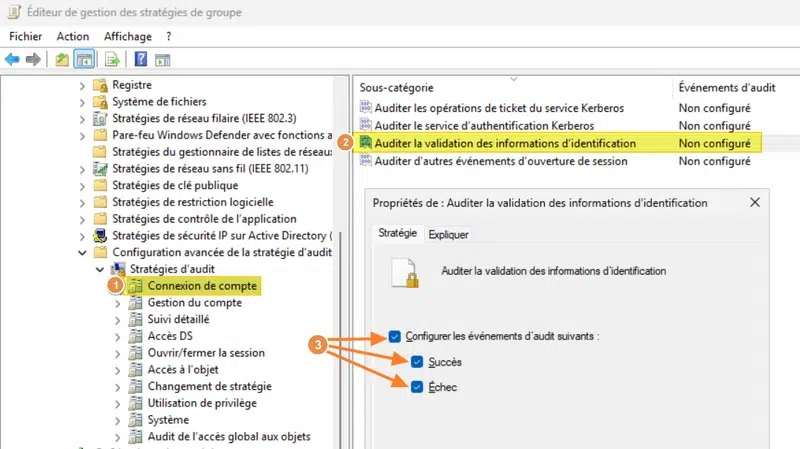The image size is (800, 449).
Task: Click the IP security policies icon
Action: 100,236
